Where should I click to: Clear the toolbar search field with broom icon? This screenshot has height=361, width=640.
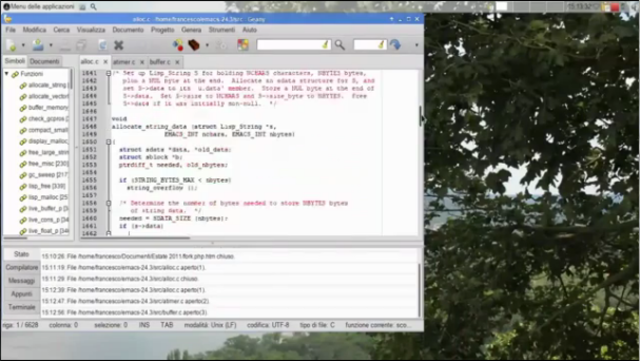click(x=325, y=45)
